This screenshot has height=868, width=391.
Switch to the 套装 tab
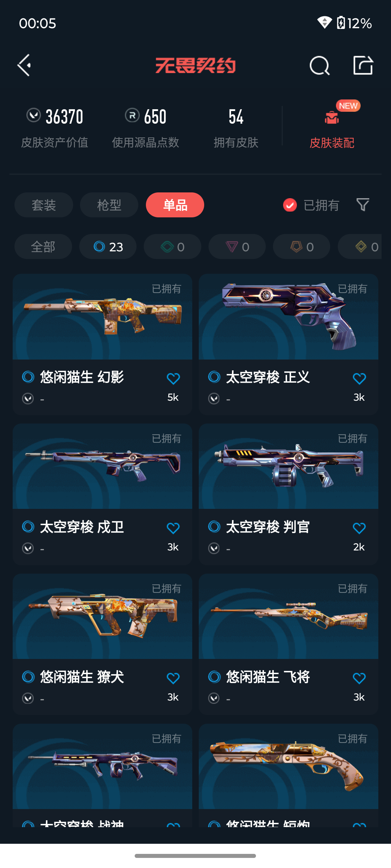coord(44,205)
